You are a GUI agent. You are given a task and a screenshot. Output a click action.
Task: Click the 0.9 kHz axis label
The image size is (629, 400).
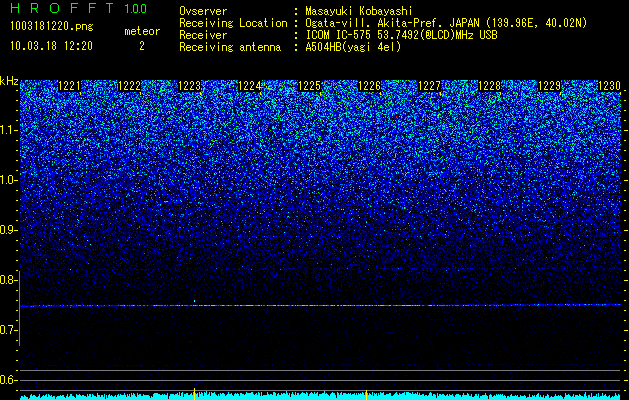pos(8,230)
